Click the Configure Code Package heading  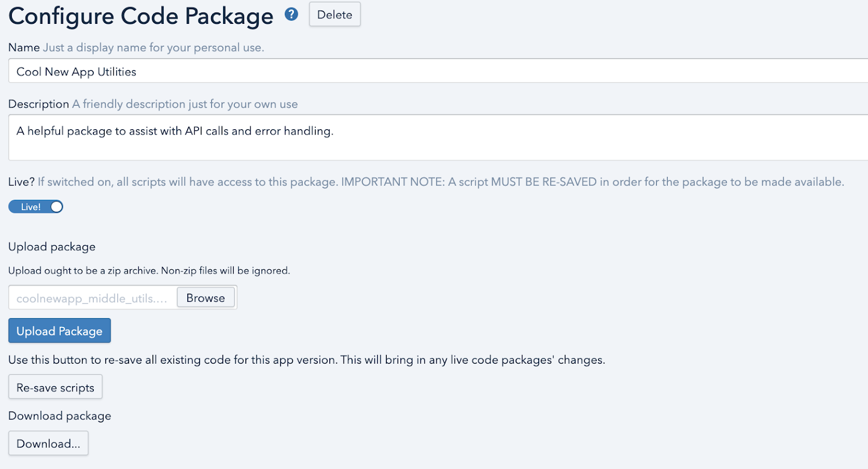pyautogui.click(x=141, y=16)
